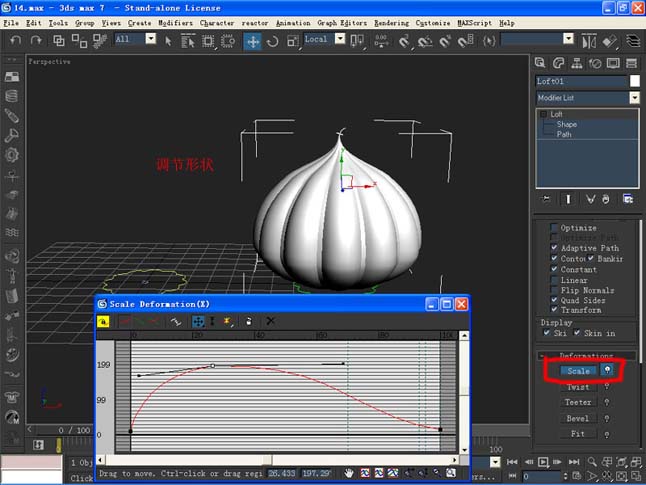The height and width of the screenshot is (485, 646).
Task: Click the Select Object arrow tool
Action: [168, 40]
